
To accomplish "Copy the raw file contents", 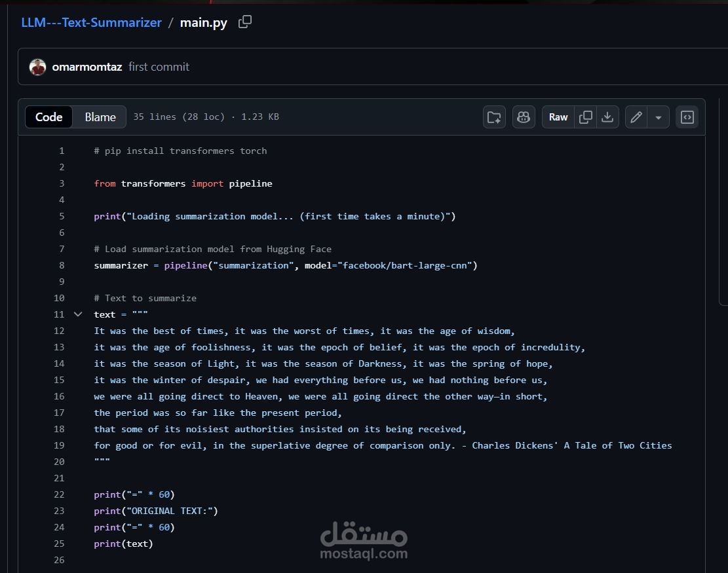I will pos(586,117).
